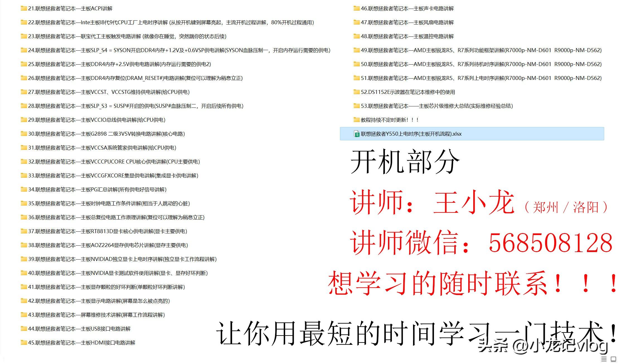Select folder name 40 NVIDIA显卡测试软件使用讲解
Screen dimensions: 619x364
(x=118, y=273)
